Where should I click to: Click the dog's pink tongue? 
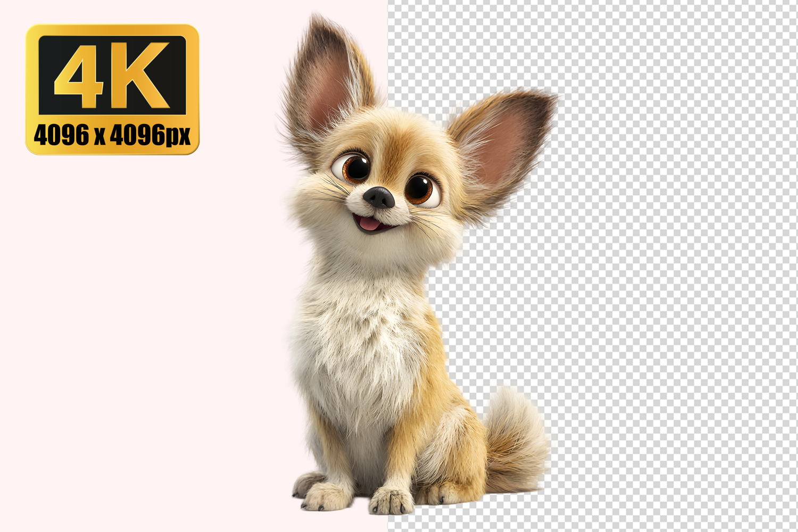click(368, 225)
